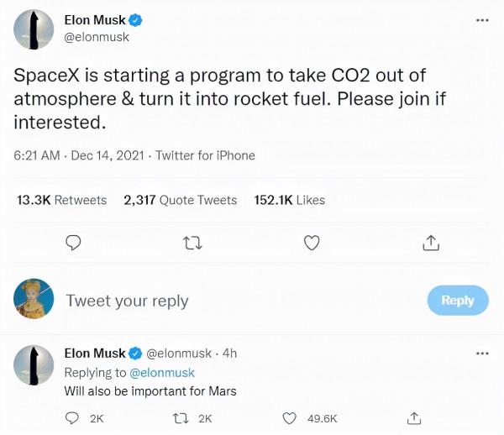Click the reply icon on Mars reply
This screenshot has height=435, width=504.
click(x=73, y=417)
